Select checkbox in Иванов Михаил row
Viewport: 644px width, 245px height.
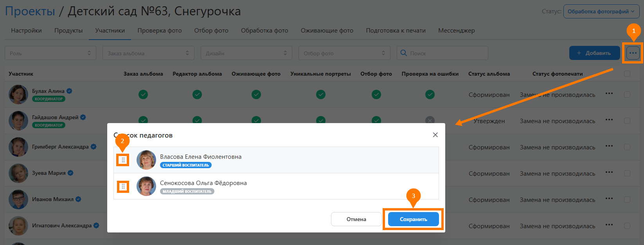click(x=627, y=200)
